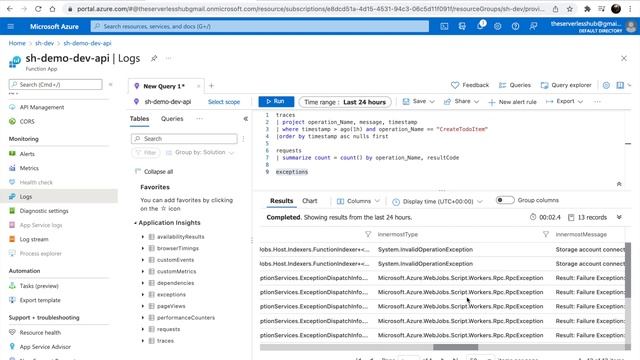Open the Share dropdown
Screen dimensions: 640x360
click(x=461, y=102)
